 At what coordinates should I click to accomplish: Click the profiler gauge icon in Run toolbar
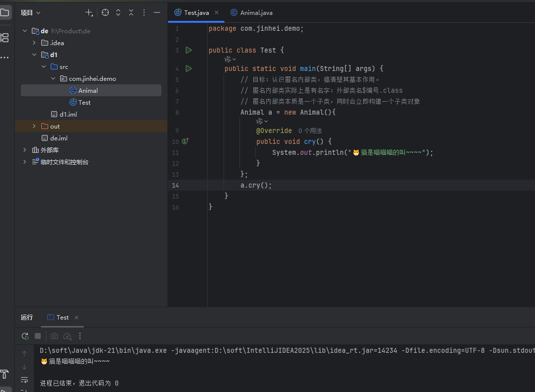[67, 336]
